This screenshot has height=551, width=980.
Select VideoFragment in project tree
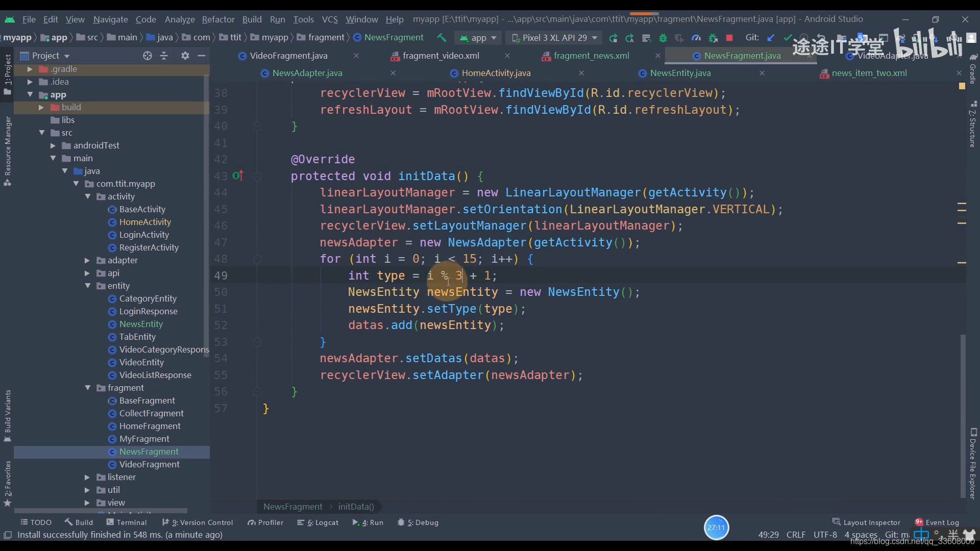coord(149,464)
